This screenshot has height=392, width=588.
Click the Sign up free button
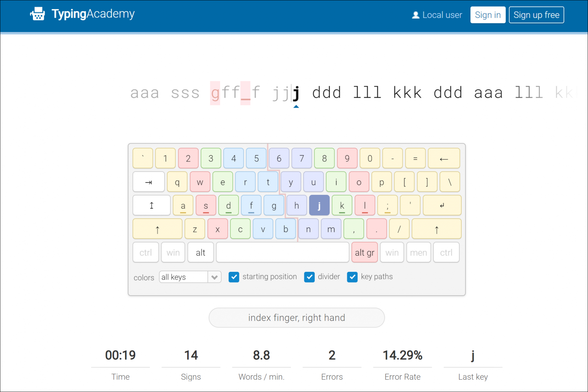pyautogui.click(x=536, y=15)
